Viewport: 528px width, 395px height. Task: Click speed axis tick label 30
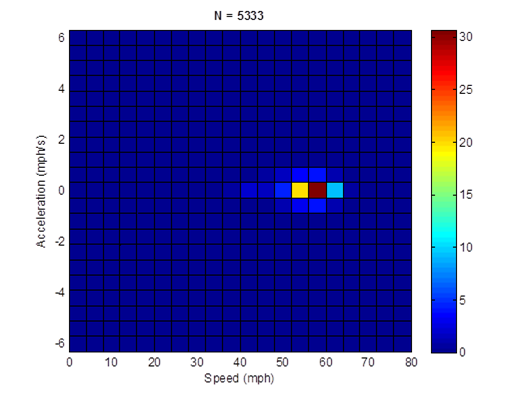(197, 362)
